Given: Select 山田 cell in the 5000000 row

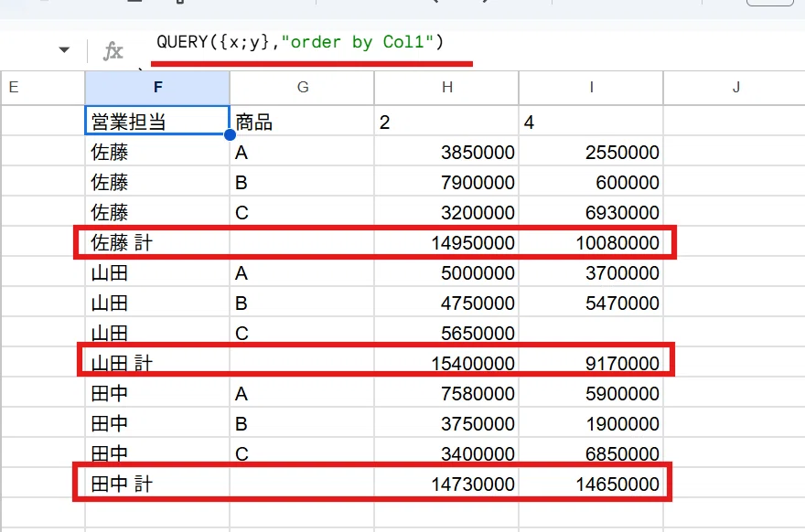Looking at the screenshot, I should tap(157, 271).
